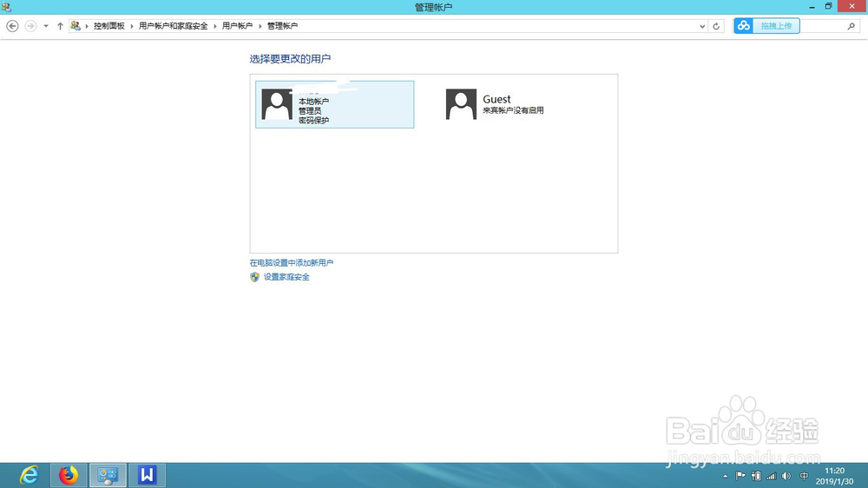
Task: Show hidden tray icons arrow
Action: point(725,476)
